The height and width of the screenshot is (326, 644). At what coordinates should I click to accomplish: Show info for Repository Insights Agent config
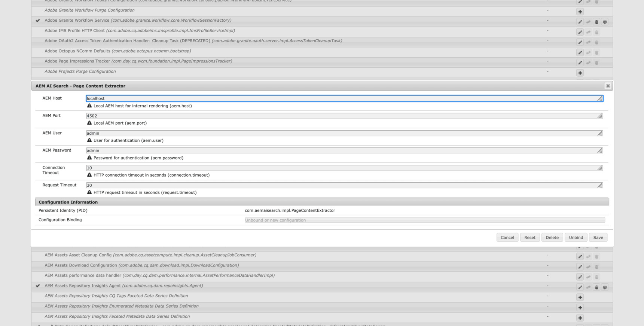605,287
